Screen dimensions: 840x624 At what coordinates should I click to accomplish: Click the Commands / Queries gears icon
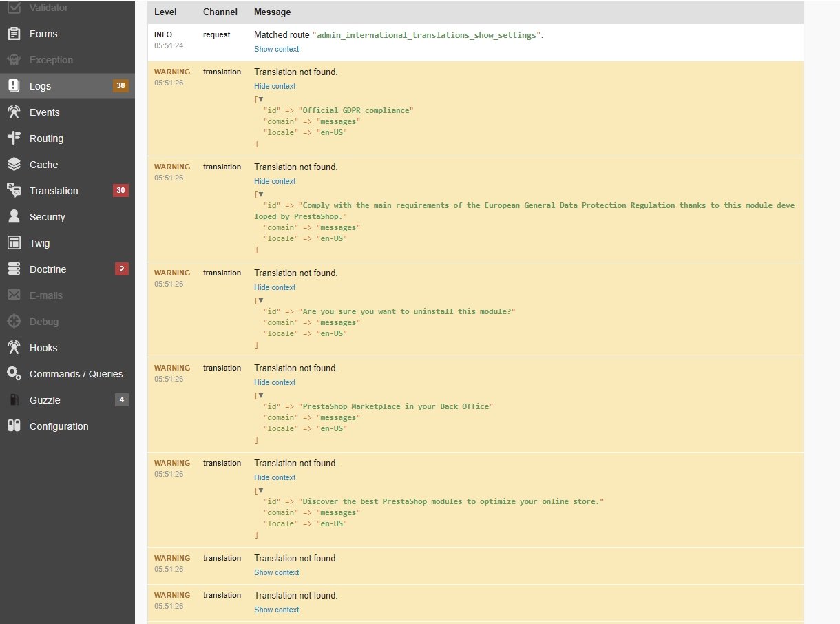[x=14, y=374]
